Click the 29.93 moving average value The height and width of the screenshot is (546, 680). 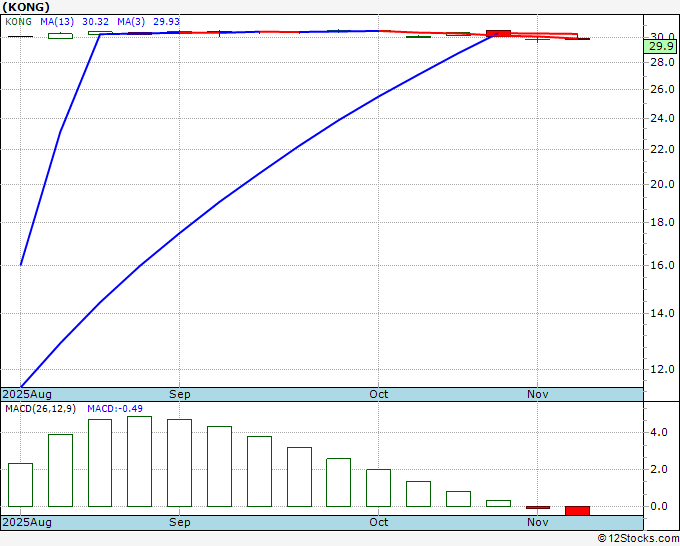[x=167, y=22]
